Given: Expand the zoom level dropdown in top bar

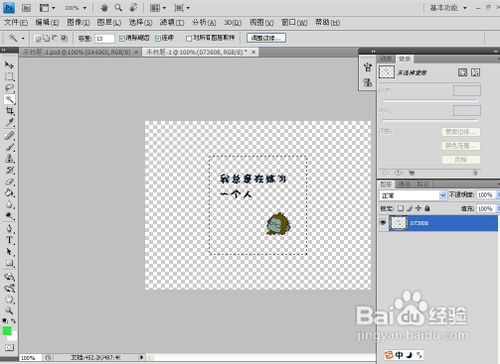Looking at the screenshot, I should (76, 8).
